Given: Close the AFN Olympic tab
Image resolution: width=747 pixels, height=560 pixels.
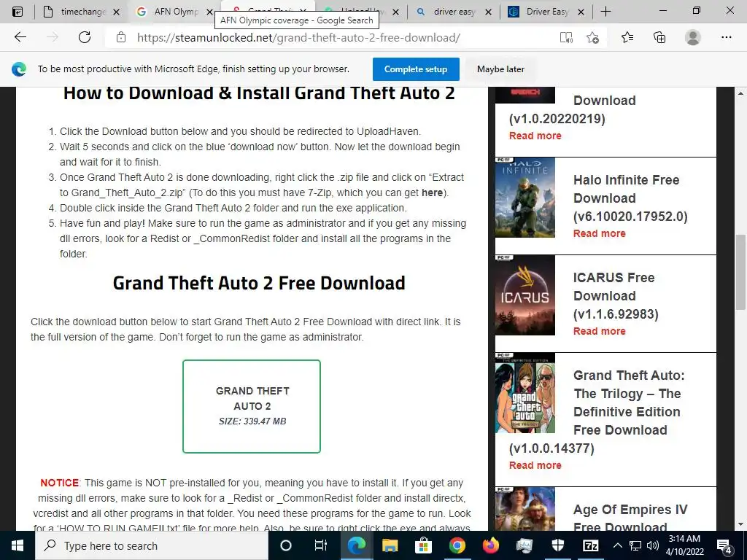Looking at the screenshot, I should 209,12.
